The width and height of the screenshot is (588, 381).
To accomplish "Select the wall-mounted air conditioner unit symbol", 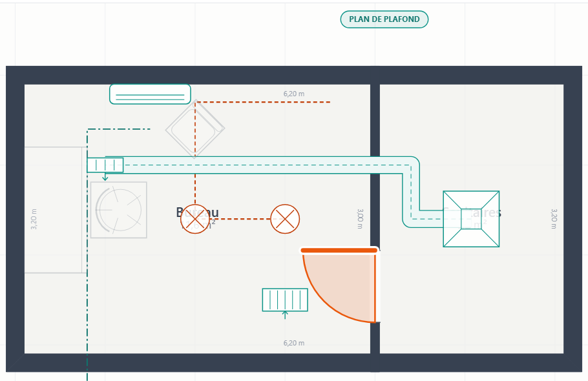I will 150,94.
